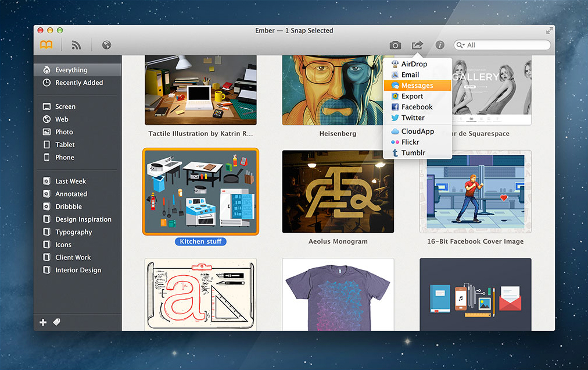Choose Flickr from the share menu
Image resolution: width=588 pixels, height=370 pixels.
click(x=417, y=142)
